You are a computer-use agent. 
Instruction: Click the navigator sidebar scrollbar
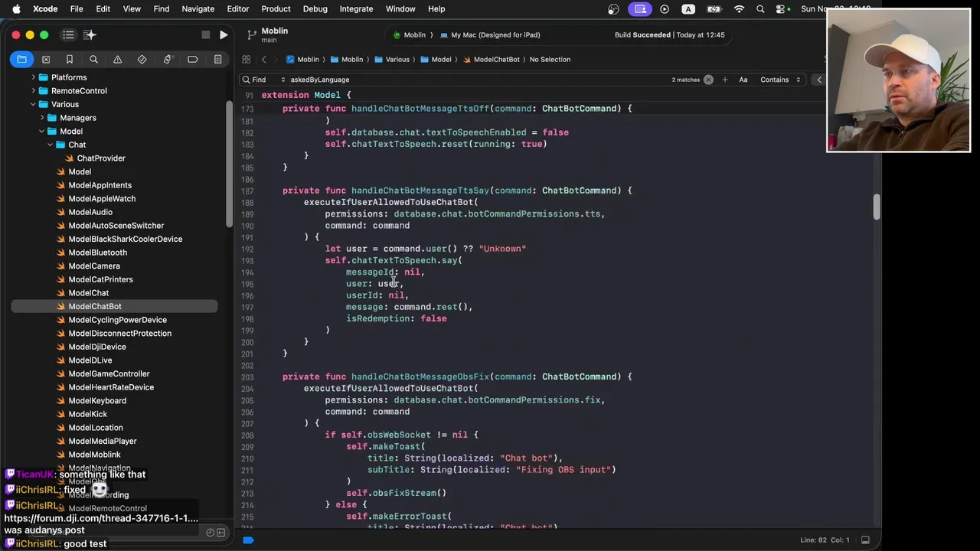228,165
